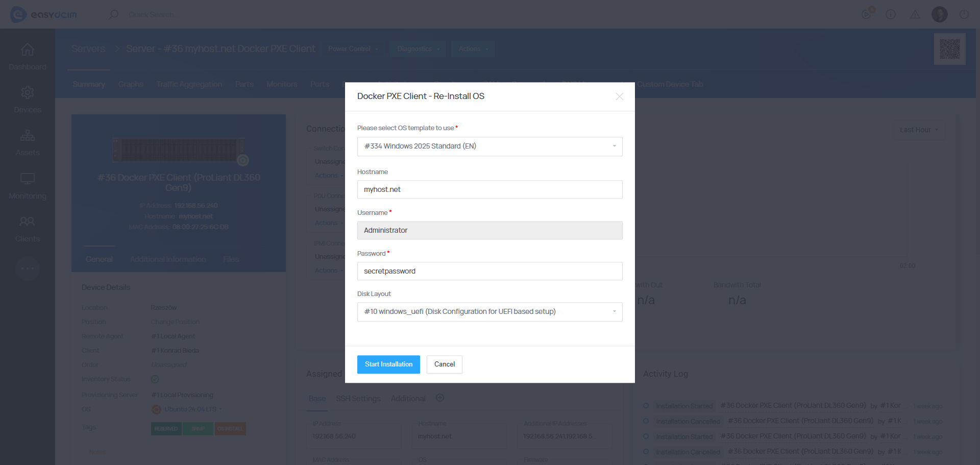Open Actions under PDU connection
The image size is (980, 465).
coord(329,223)
